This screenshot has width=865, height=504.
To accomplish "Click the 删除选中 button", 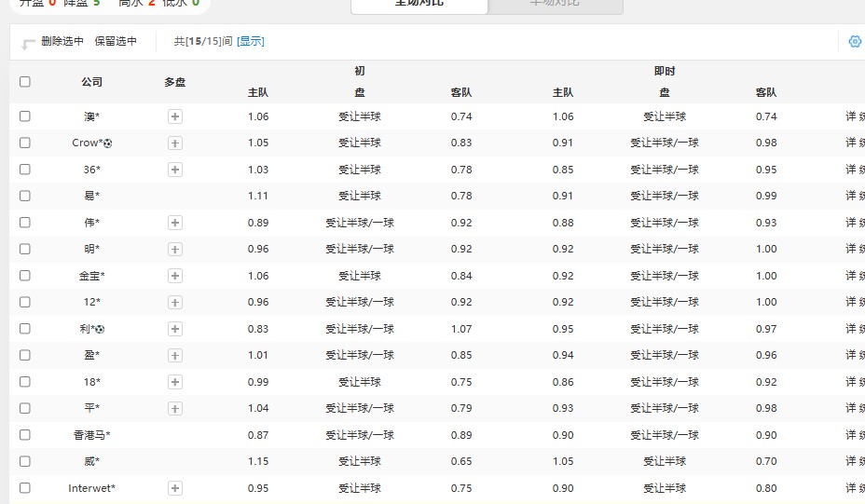I will [62, 41].
